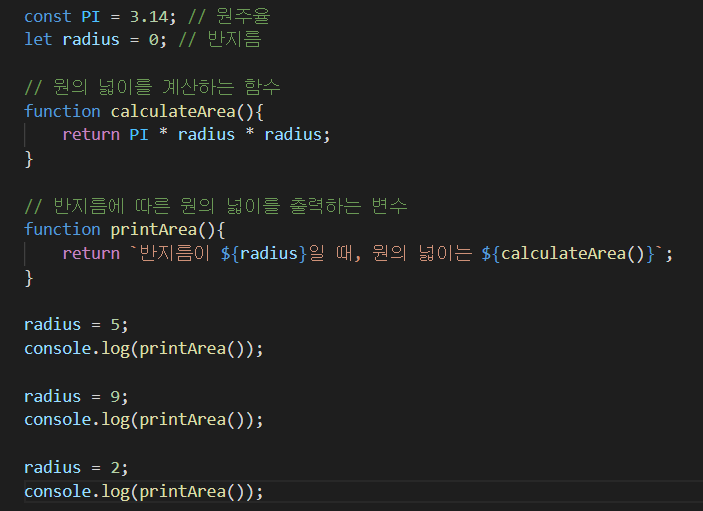Click '${radius}' inside the template string
The image size is (703, 511).
[264, 253]
